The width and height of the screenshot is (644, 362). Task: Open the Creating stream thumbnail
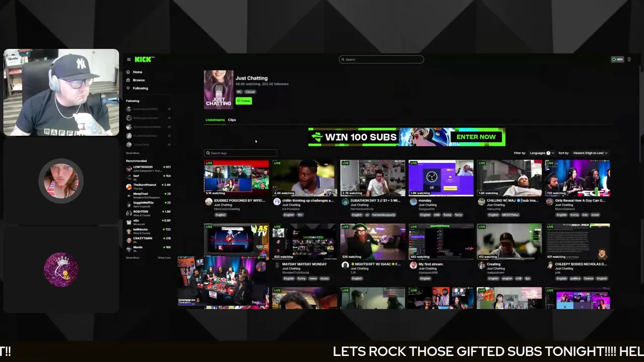pyautogui.click(x=510, y=241)
